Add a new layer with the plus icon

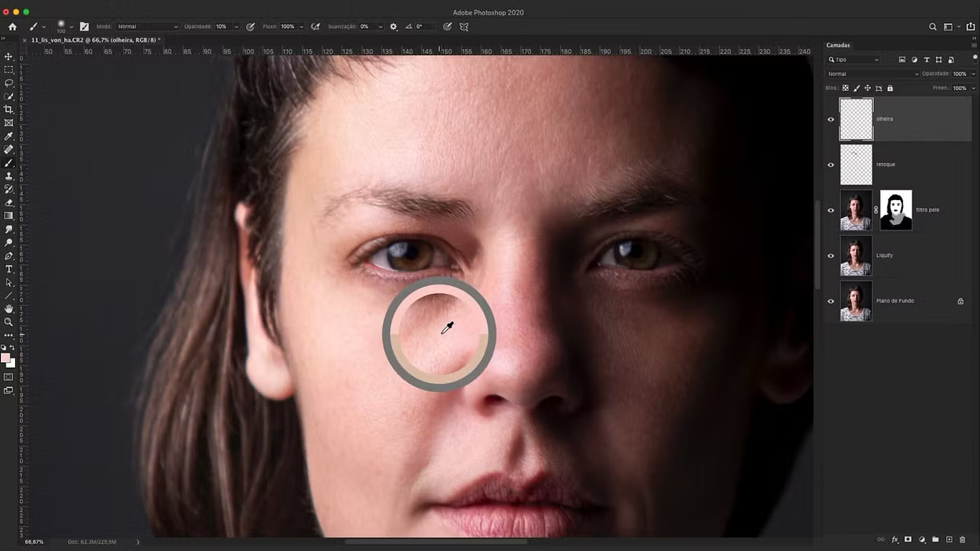click(x=949, y=539)
